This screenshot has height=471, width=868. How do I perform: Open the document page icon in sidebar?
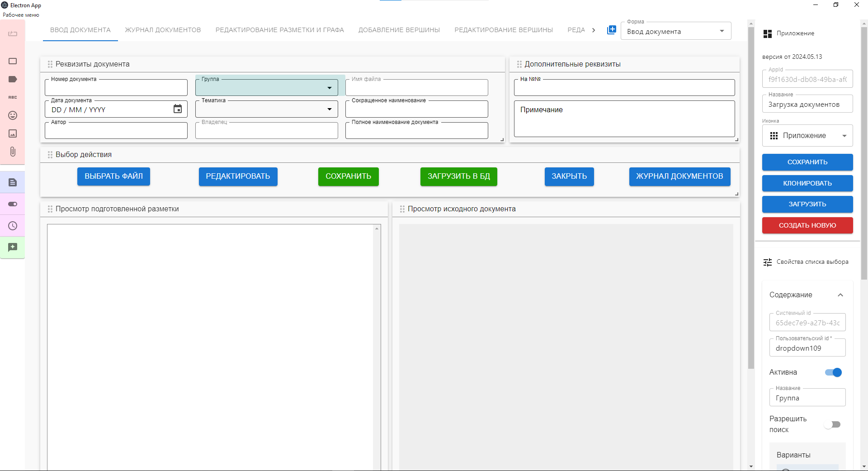13,182
